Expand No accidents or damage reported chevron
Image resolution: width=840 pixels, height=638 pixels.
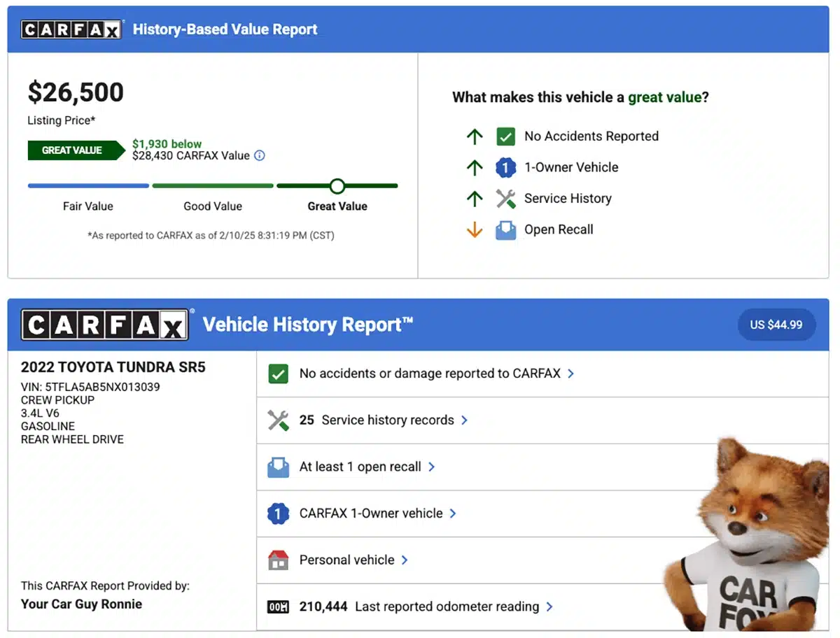click(570, 374)
